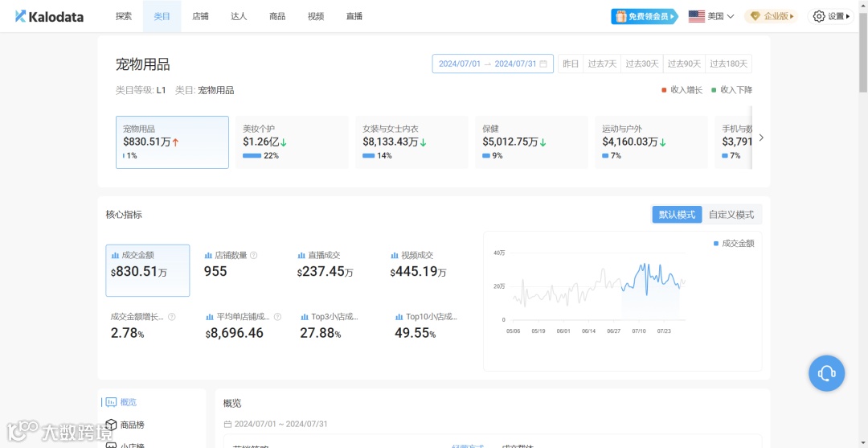Image resolution: width=868 pixels, height=448 pixels.
Task: Open settings via the gear icon
Action: coord(819,17)
